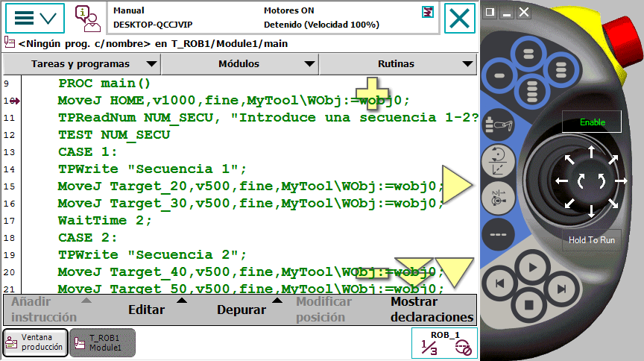The width and height of the screenshot is (644, 361).
Task: Push joystick down-right diagonal arrow
Action: [613, 203]
